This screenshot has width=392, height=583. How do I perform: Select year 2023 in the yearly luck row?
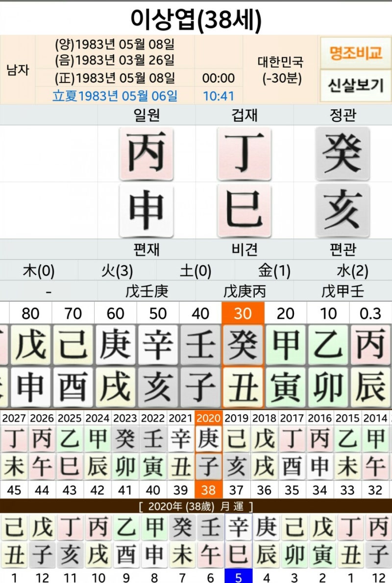pyautogui.click(x=125, y=418)
